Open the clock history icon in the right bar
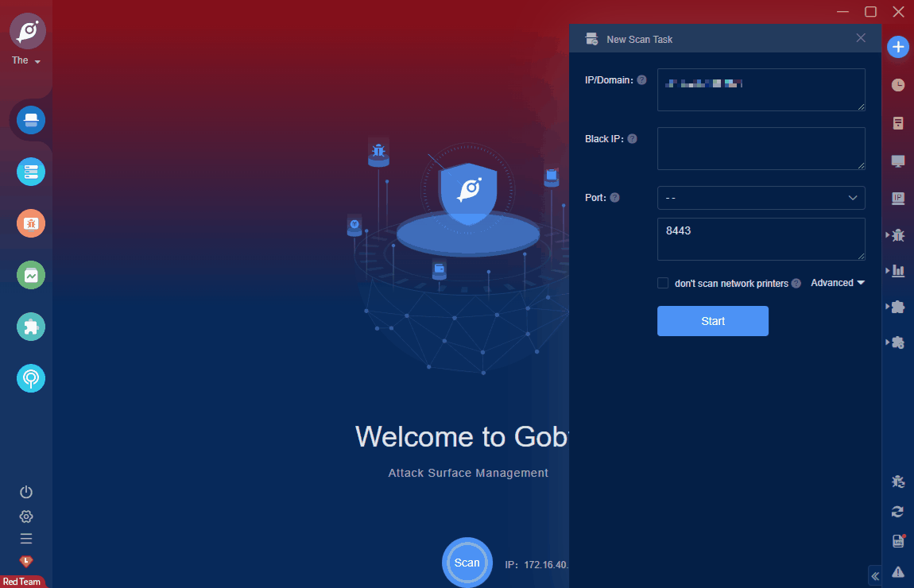Screen dimensions: 914x588 coord(897,85)
